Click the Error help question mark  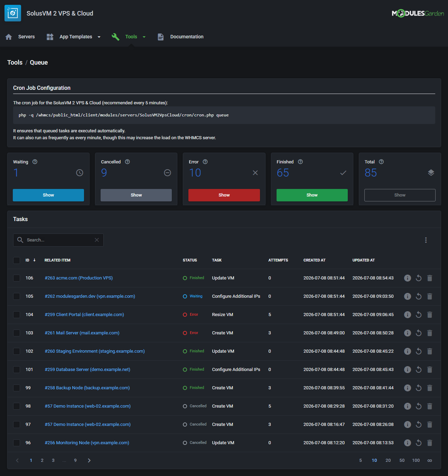(x=205, y=162)
